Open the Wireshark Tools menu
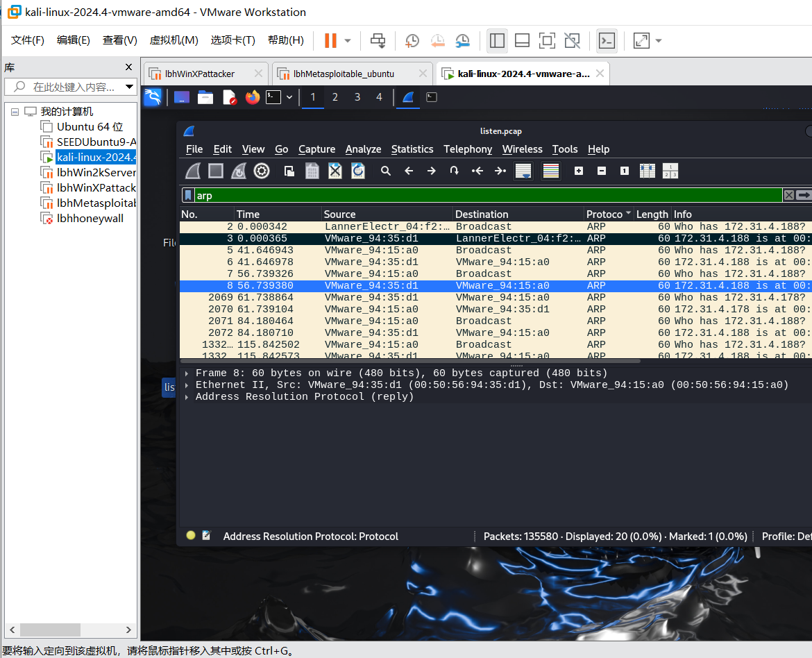This screenshot has height=658, width=812. (x=564, y=149)
